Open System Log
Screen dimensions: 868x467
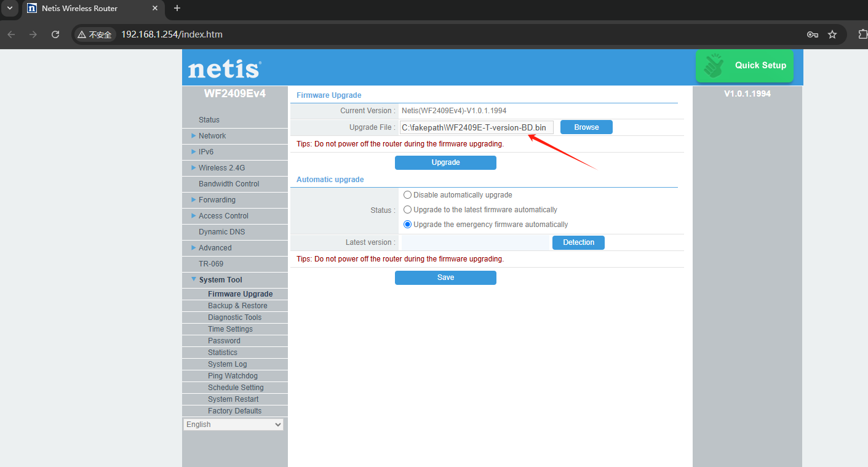point(227,364)
